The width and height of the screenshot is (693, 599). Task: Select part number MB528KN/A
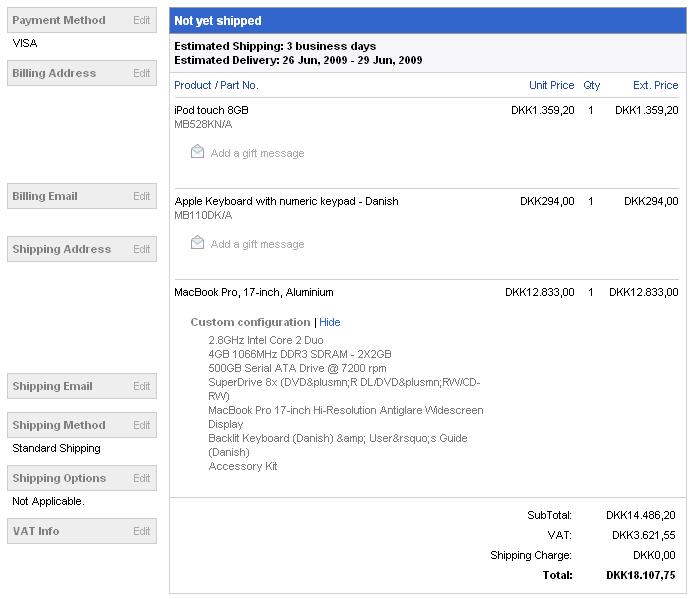point(203,124)
